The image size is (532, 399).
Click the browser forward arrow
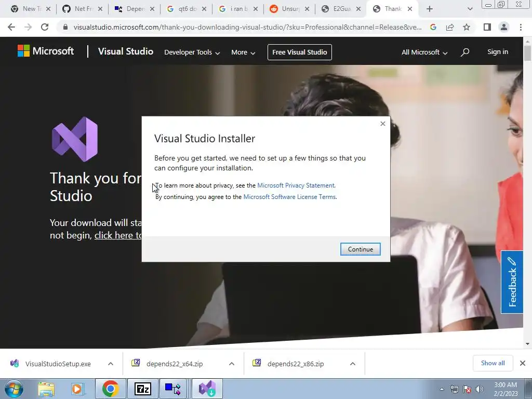28,27
